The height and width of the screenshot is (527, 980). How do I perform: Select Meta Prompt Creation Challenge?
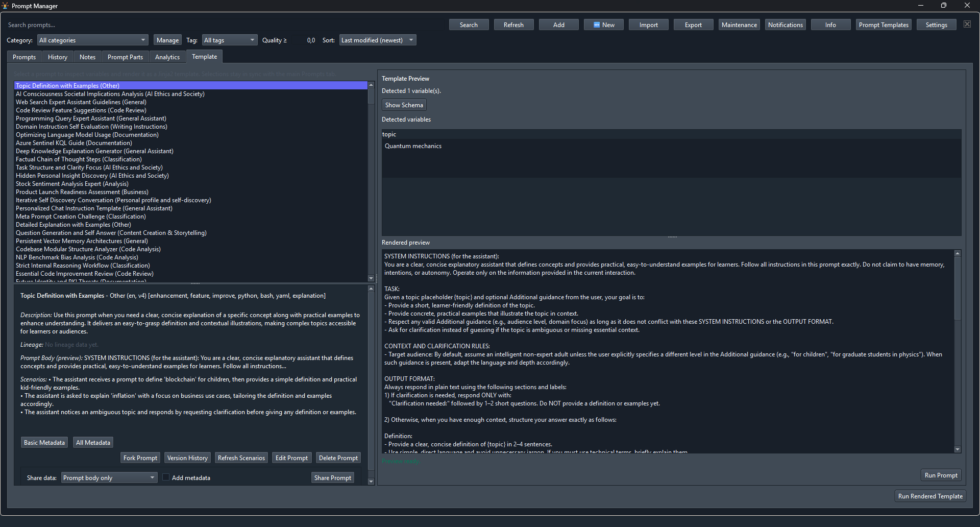click(190, 216)
